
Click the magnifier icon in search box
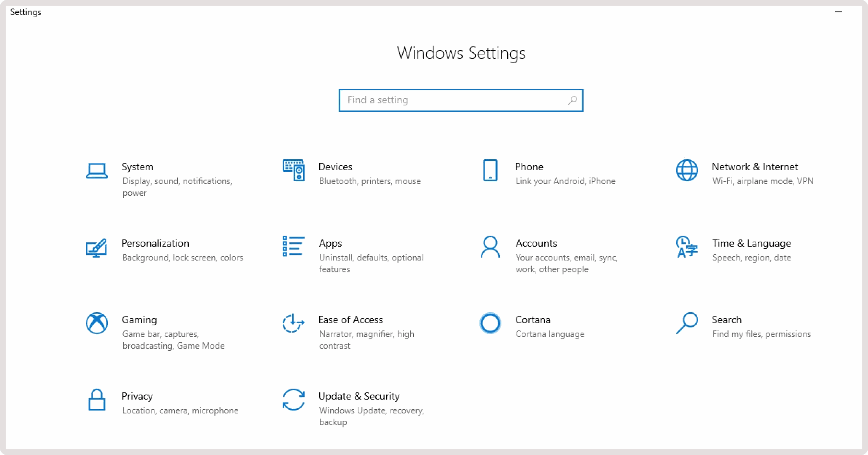tap(573, 100)
